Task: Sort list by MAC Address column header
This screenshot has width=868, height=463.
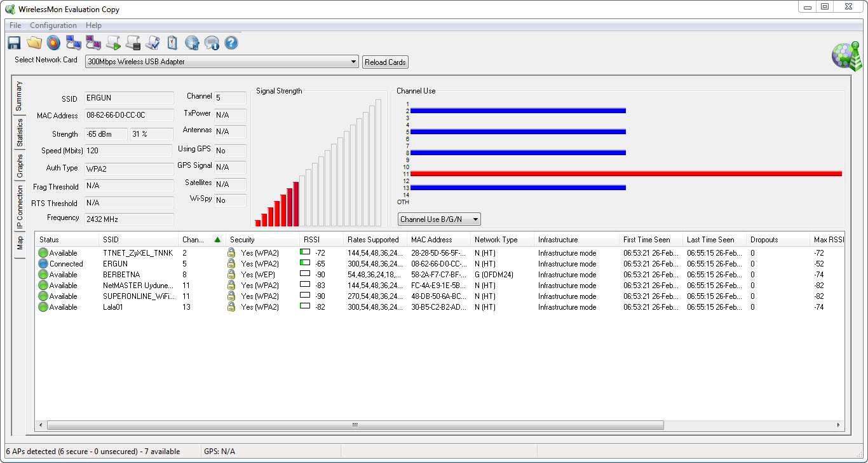Action: 438,240
